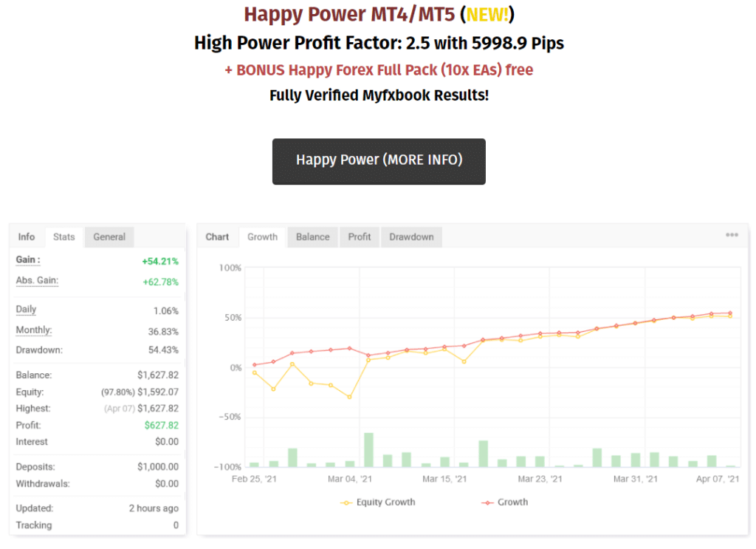
Task: Click the '2 hours ago' updated value
Action: coord(154,508)
